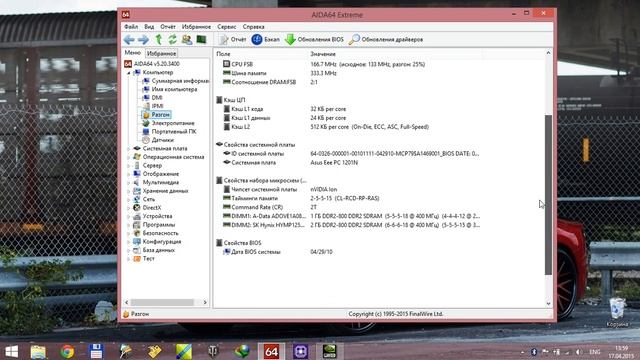Open the Файл menu
This screenshot has height=360, width=640.
[x=131, y=27]
